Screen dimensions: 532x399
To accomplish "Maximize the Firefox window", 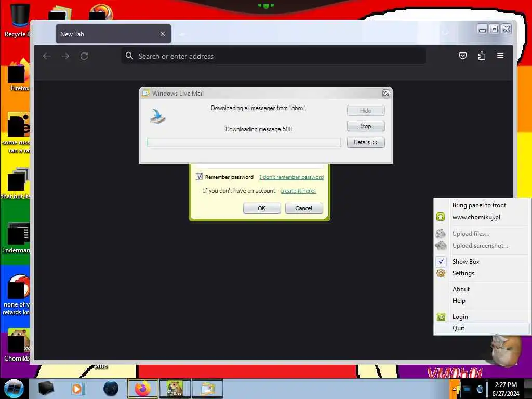I will (x=495, y=29).
